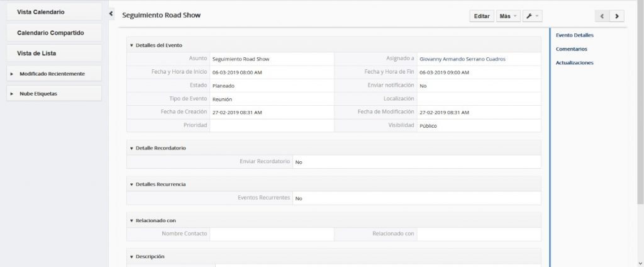Go to next record arrow
This screenshot has height=267, width=644.
[616, 16]
